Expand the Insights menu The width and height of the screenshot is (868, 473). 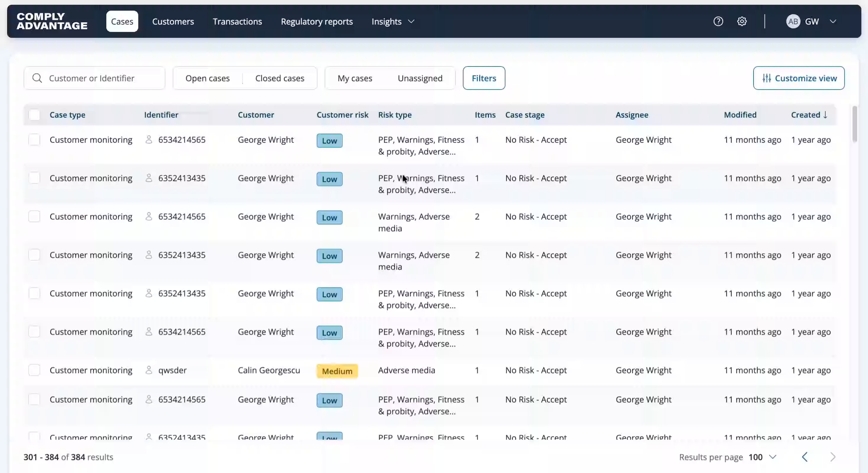point(393,22)
